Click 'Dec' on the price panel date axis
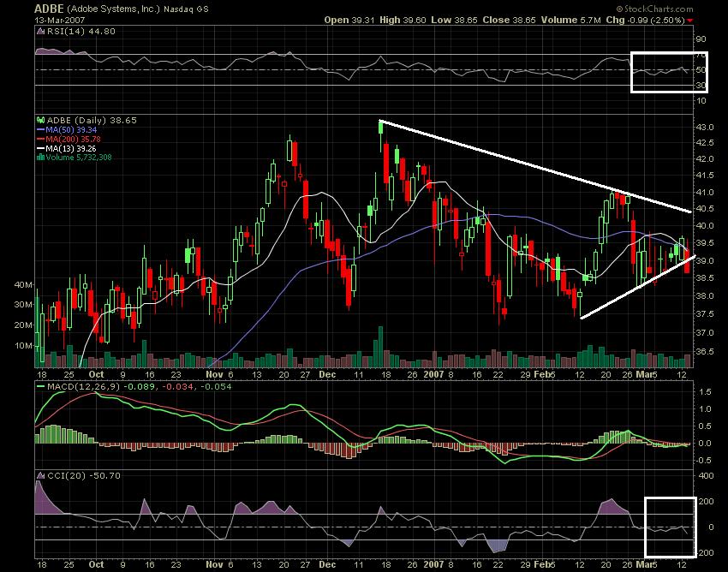The width and height of the screenshot is (728, 572). click(327, 374)
